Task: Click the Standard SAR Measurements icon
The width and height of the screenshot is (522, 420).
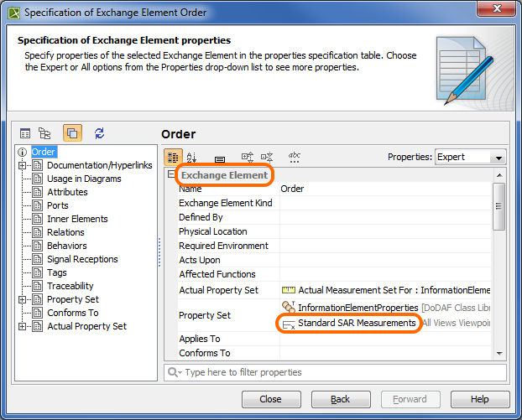Action: pyautogui.click(x=289, y=324)
